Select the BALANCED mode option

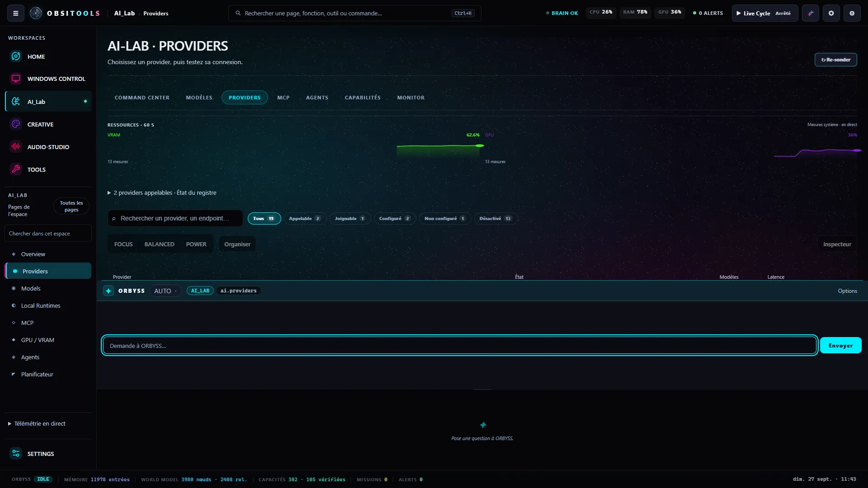pyautogui.click(x=159, y=244)
